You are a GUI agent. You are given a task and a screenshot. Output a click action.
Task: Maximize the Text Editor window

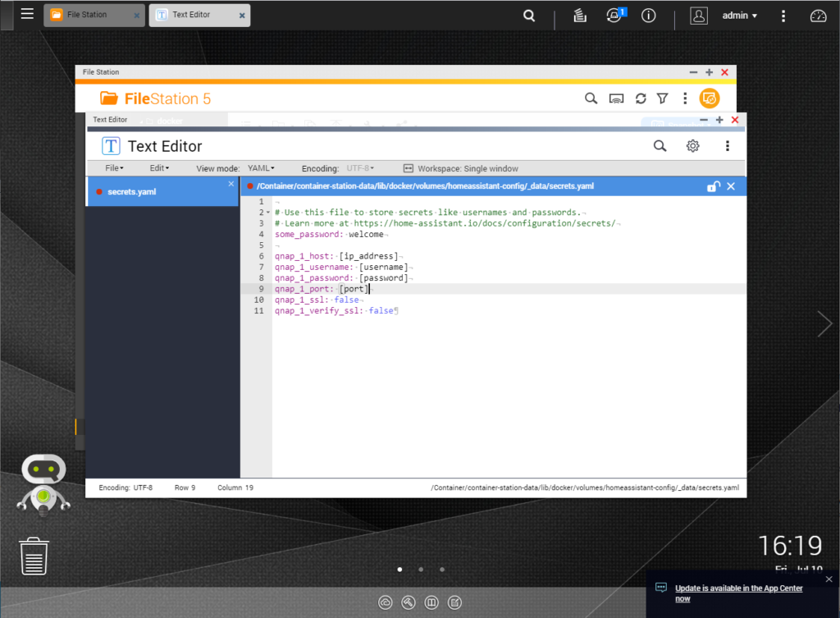tap(719, 120)
